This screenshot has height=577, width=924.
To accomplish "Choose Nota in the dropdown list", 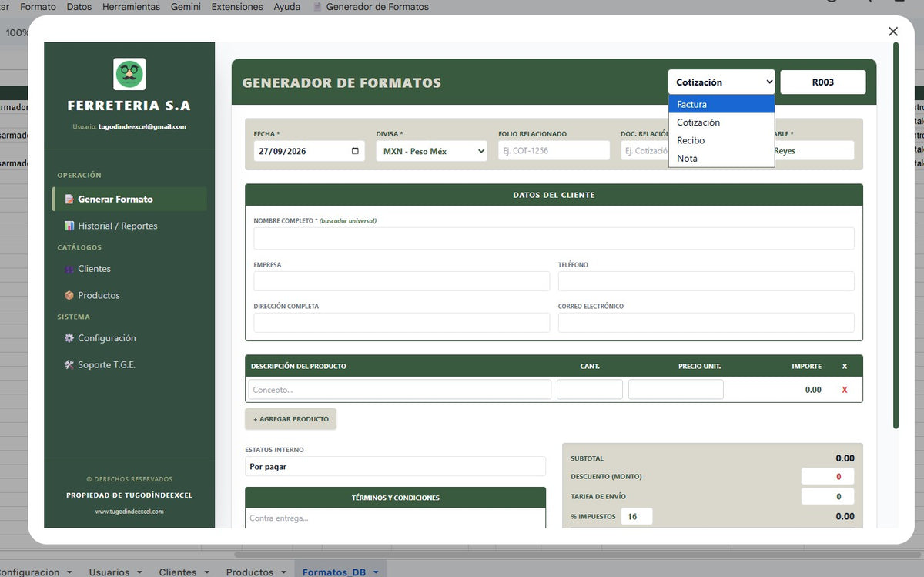I will [721, 159].
